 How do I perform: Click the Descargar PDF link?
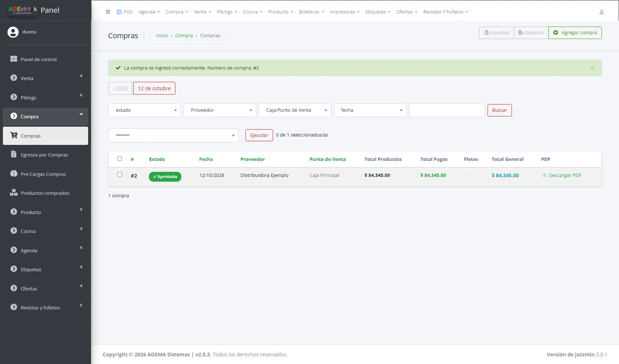point(565,175)
